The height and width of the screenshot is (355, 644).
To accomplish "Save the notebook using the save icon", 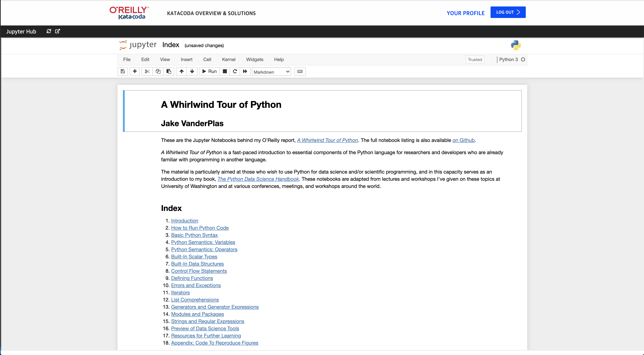I will pos(123,72).
